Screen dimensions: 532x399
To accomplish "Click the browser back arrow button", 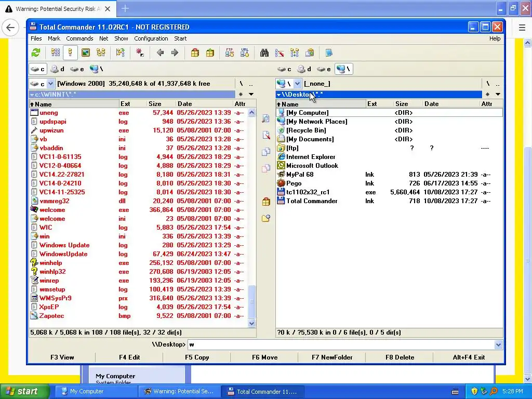I will tap(10, 28).
